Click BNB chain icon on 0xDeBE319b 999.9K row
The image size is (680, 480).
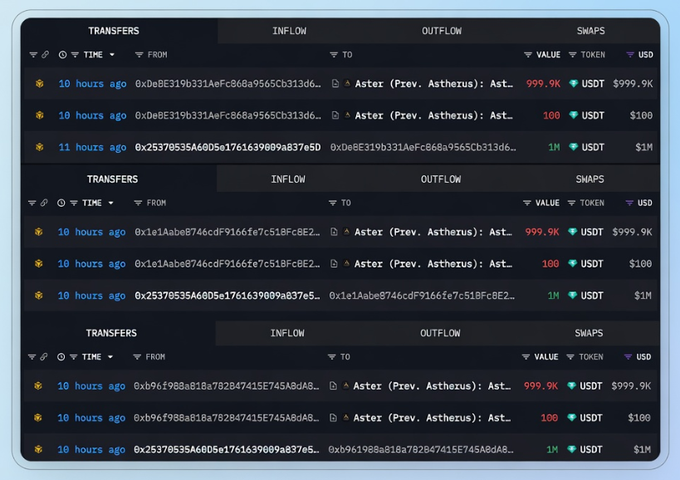[39, 83]
